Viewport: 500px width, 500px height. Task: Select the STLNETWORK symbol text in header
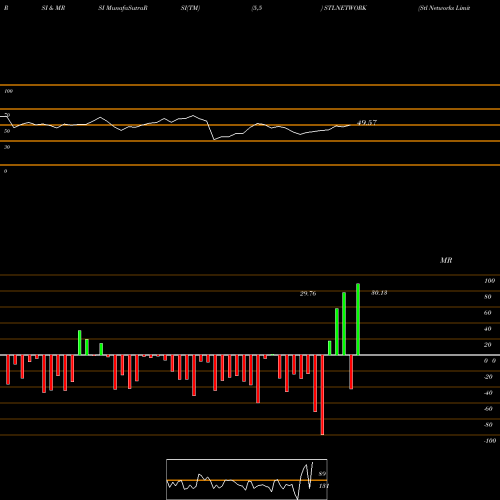[x=345, y=8]
